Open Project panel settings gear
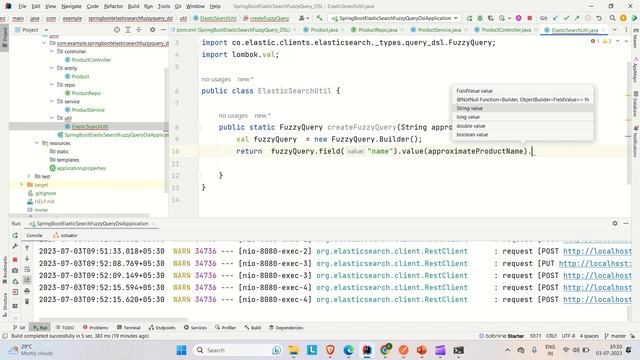The height and width of the screenshot is (360, 640). pos(152,30)
